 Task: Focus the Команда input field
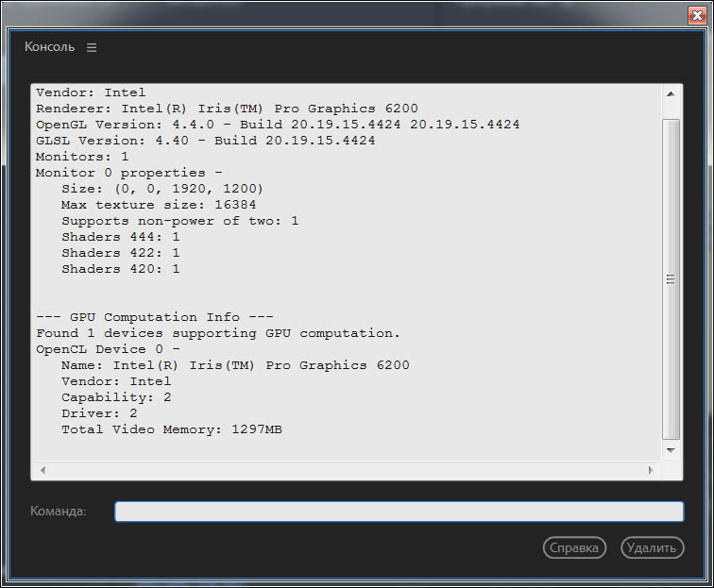(399, 512)
